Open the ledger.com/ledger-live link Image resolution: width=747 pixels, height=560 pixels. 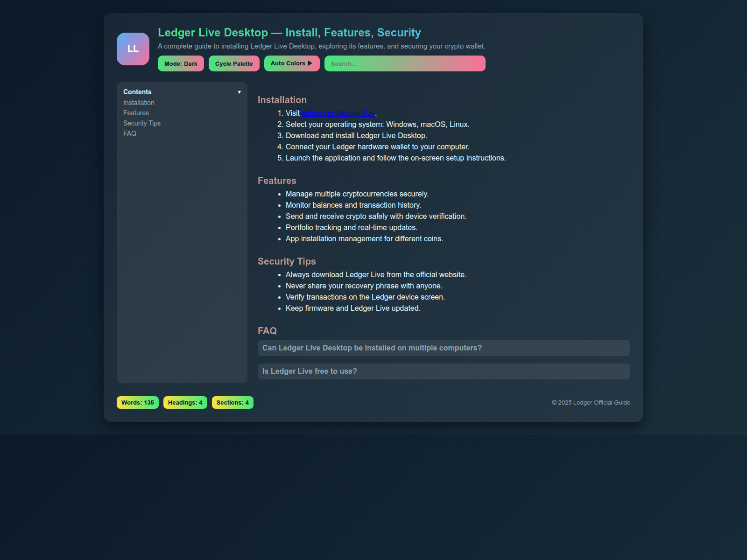338,113
